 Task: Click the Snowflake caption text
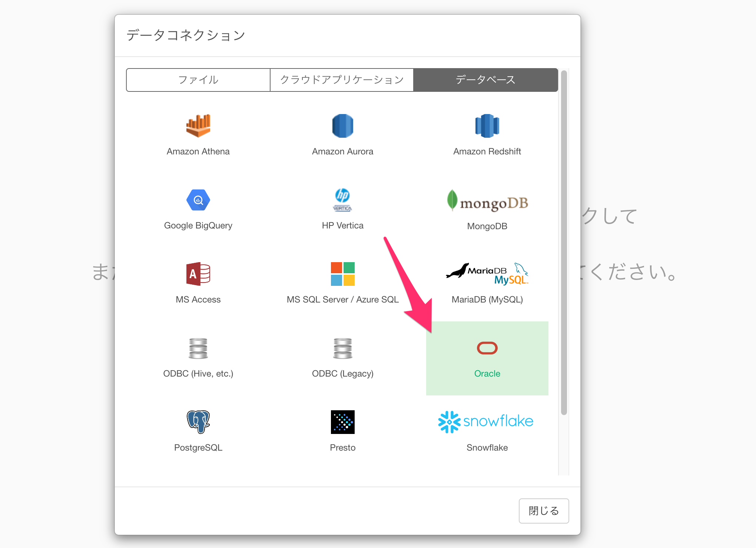click(x=487, y=448)
